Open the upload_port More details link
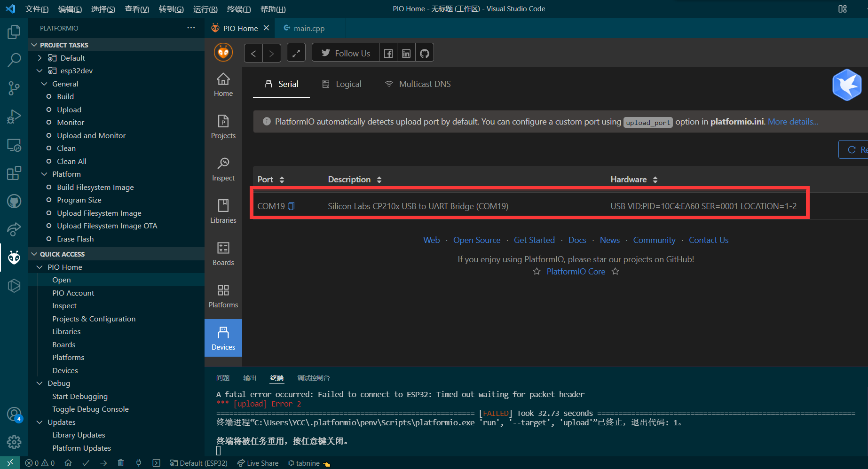Viewport: 868px width, 469px height. [x=792, y=121]
